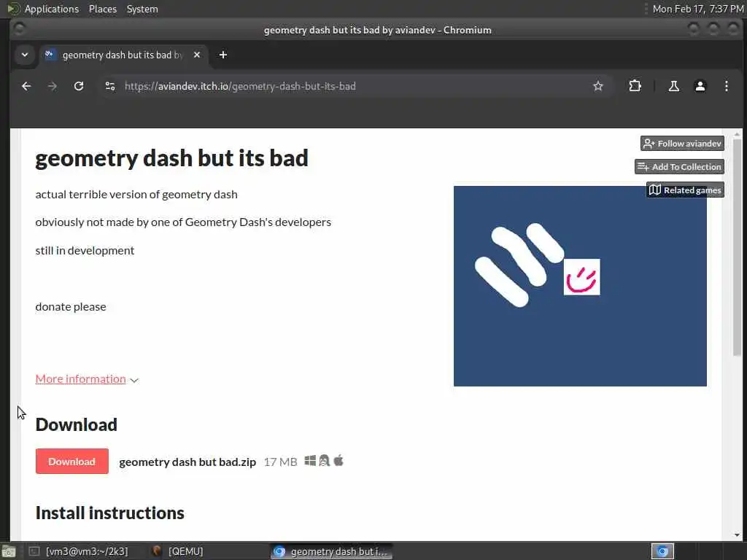Select the geometry dash but its bad tab
Screen dimensions: 747x560
(x=123, y=55)
